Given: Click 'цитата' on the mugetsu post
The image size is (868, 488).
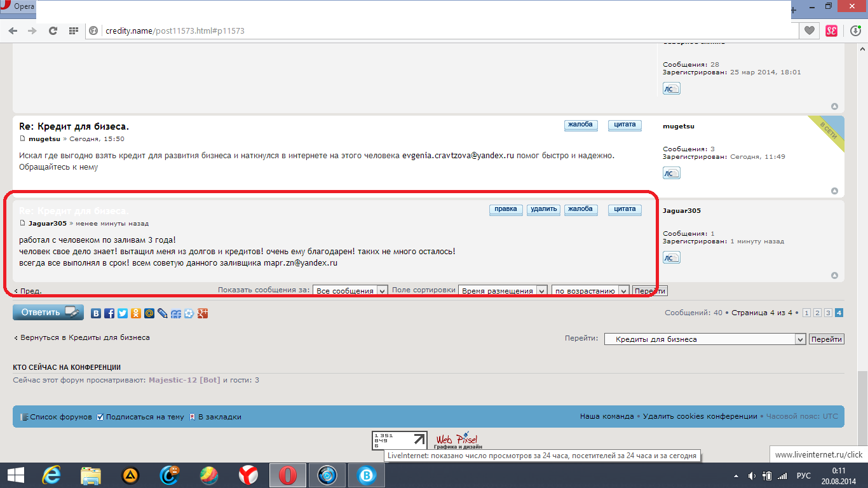Looking at the screenshot, I should coord(625,125).
